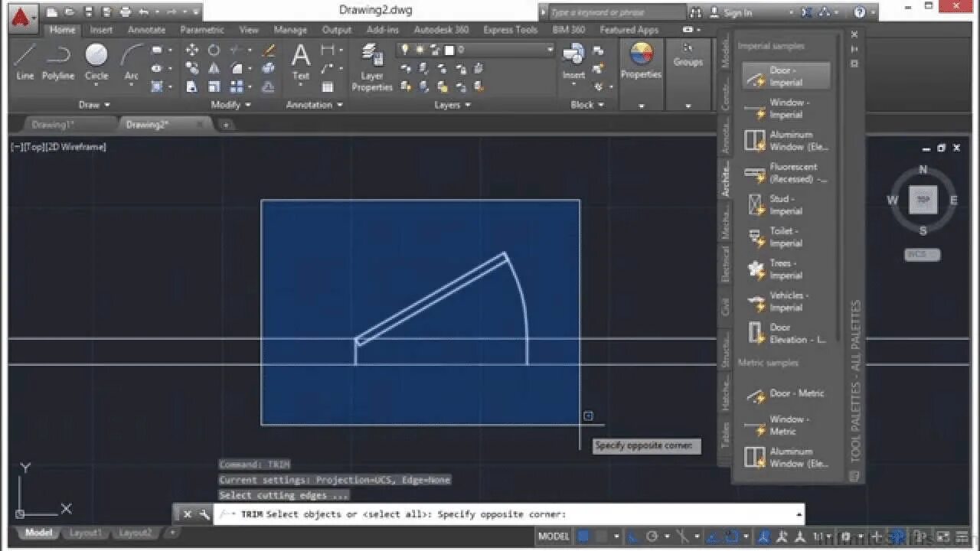Expand the Groups panel arrow

(x=688, y=106)
